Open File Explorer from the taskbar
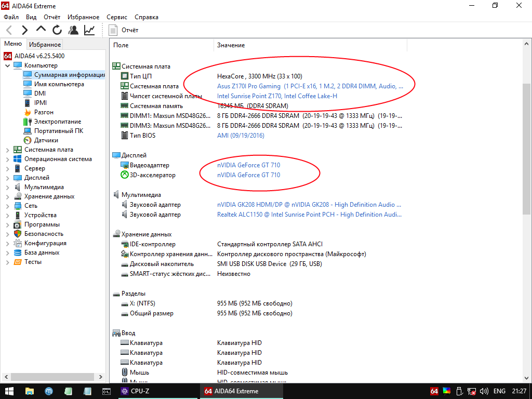Image resolution: width=532 pixels, height=399 pixels. click(x=30, y=391)
